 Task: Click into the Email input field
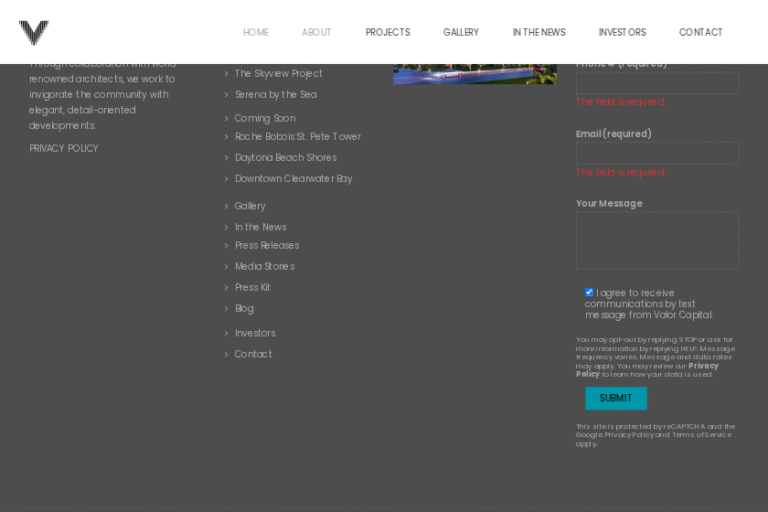(657, 153)
